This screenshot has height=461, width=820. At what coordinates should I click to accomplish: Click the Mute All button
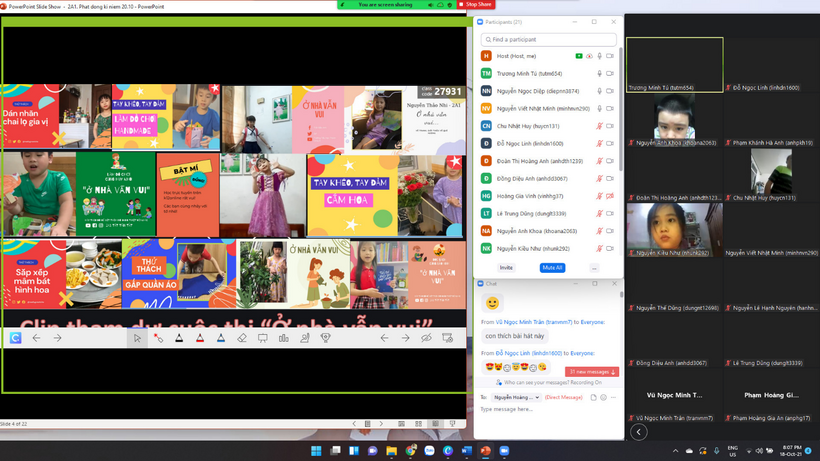pos(552,268)
